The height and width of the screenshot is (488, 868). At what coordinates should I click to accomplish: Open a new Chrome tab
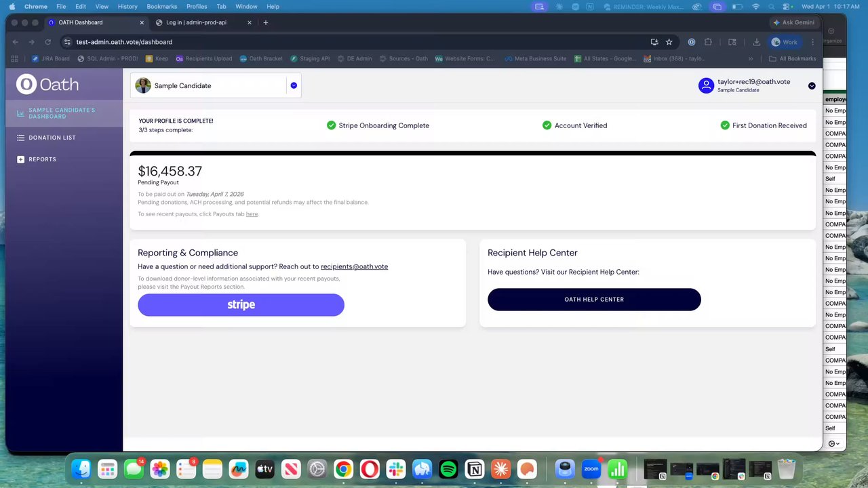pyautogui.click(x=265, y=22)
